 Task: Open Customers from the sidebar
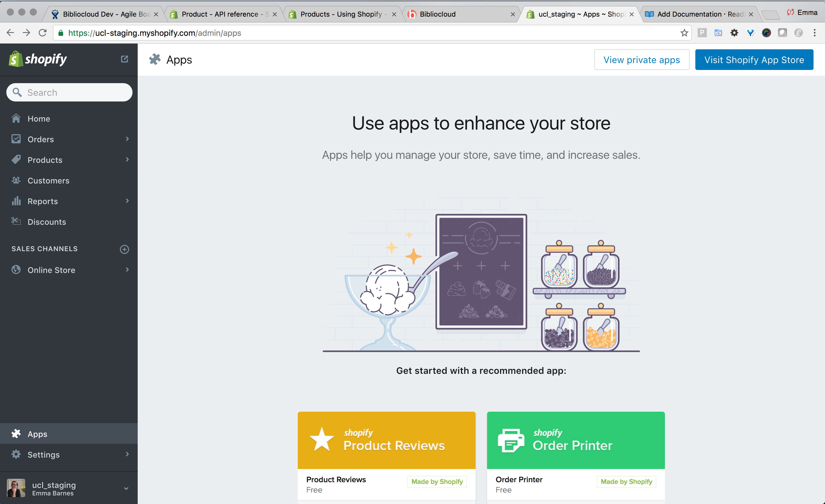48,181
